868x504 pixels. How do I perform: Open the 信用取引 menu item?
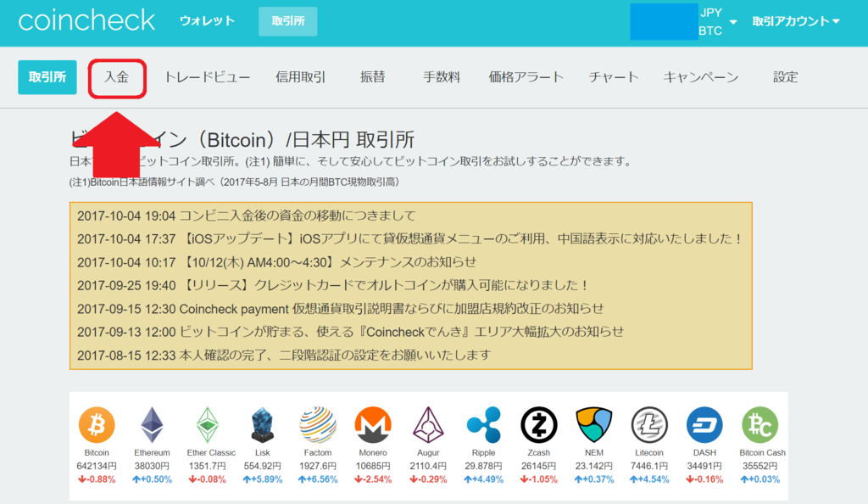[x=301, y=77]
